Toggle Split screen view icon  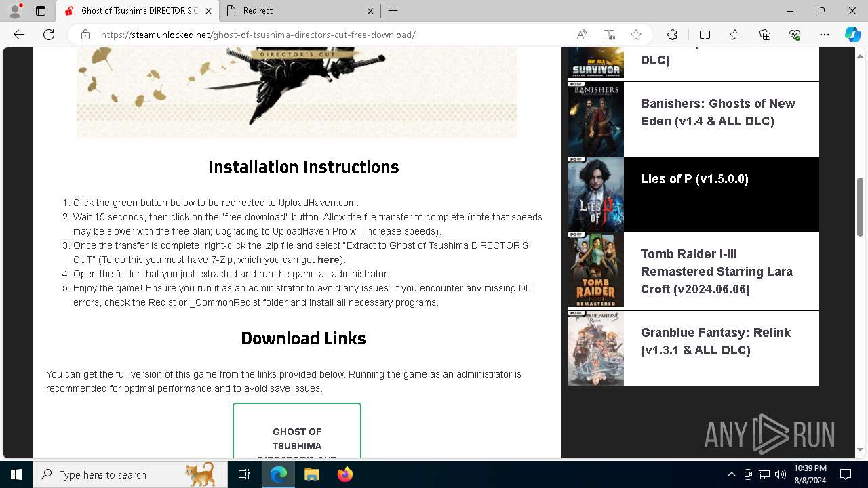coord(705,35)
